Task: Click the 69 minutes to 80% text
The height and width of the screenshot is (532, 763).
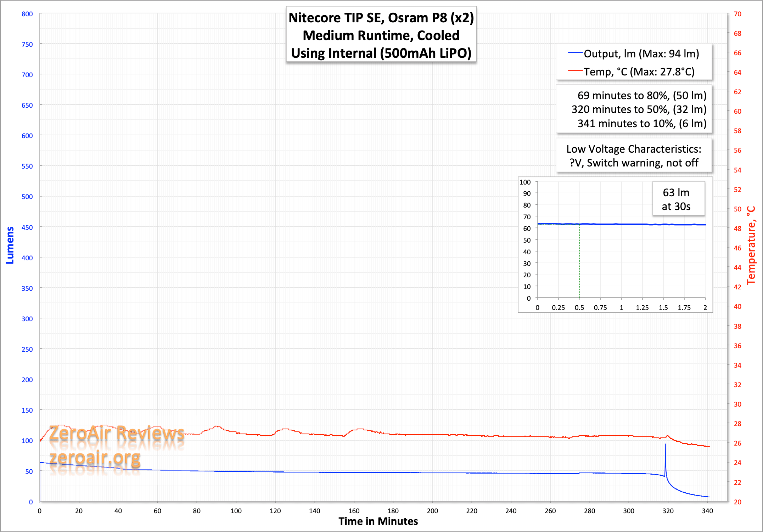Action: pyautogui.click(x=642, y=95)
